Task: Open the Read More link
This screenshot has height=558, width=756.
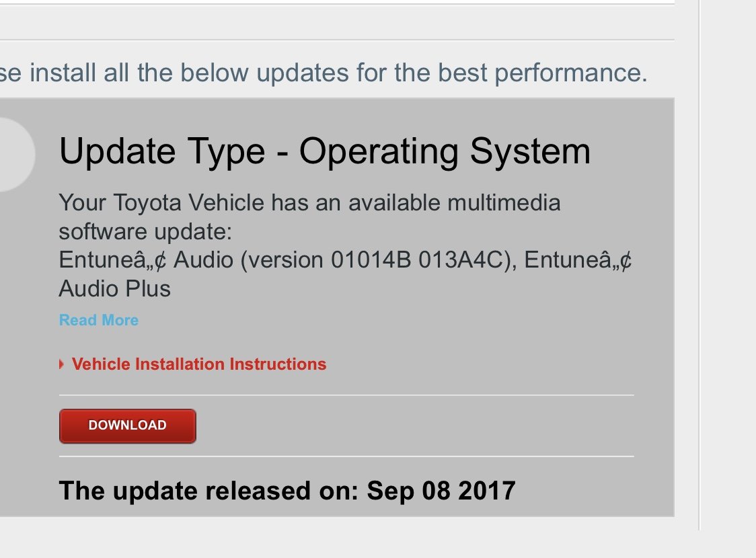Action: click(98, 320)
